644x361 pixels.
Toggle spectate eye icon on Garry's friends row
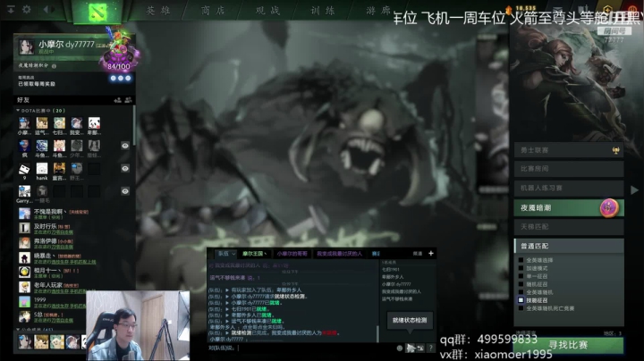125,191
